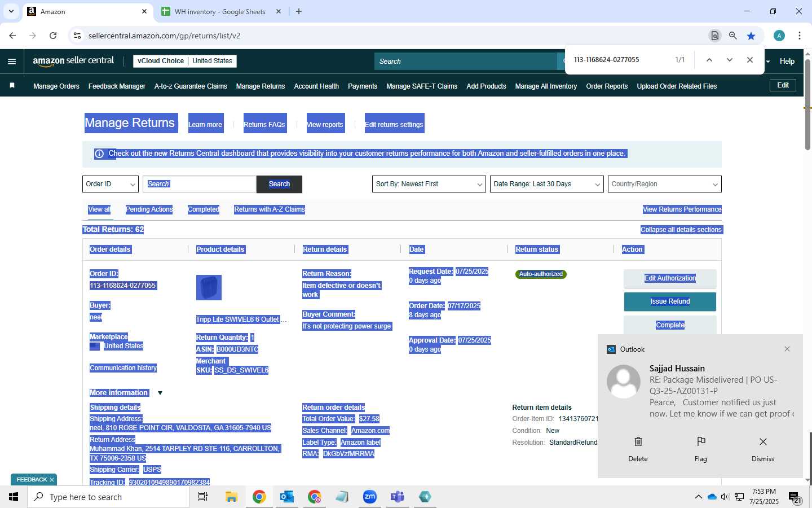Click the Edit Authorization button
812x508 pixels.
coord(670,278)
